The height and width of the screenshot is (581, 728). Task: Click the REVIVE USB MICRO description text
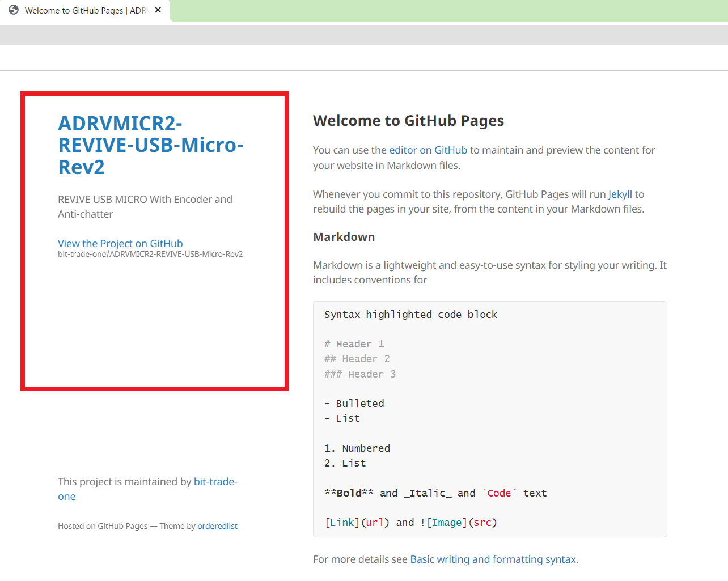pos(145,207)
